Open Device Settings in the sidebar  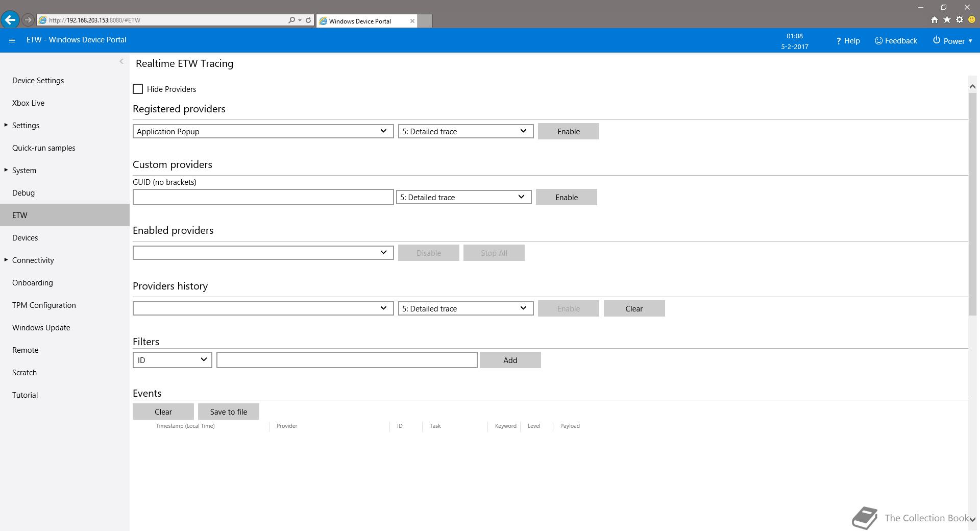[x=65, y=81]
